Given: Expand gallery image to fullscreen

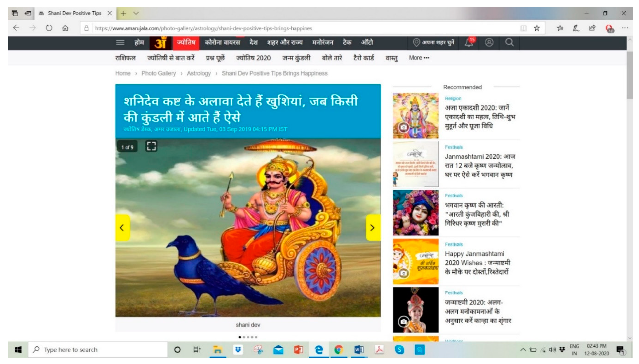Looking at the screenshot, I should 151,146.
